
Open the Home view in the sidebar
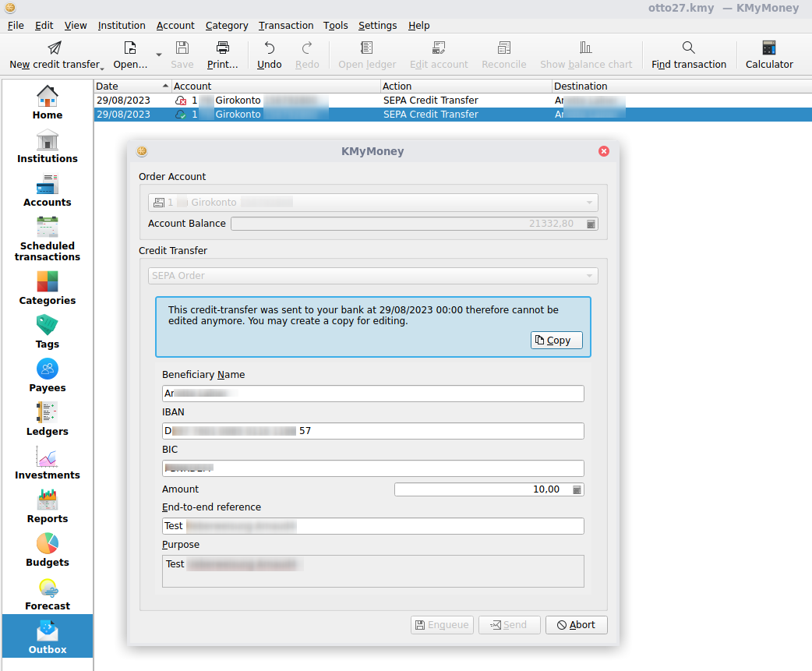click(x=47, y=104)
